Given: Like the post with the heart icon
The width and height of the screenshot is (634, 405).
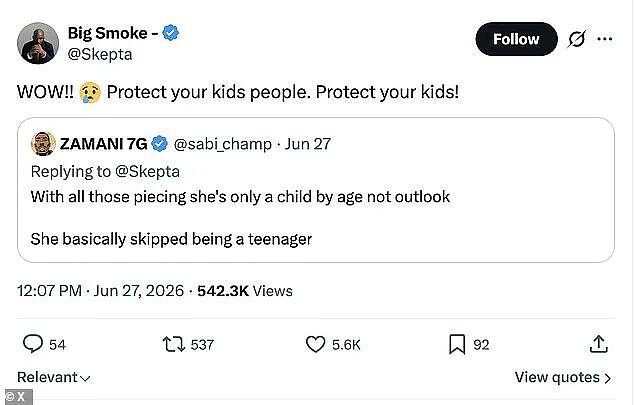Looking at the screenshot, I should 315,344.
